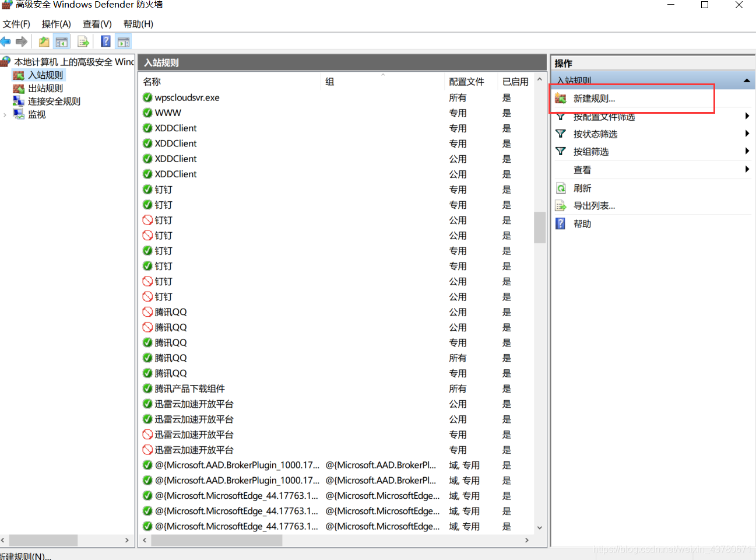Click the green check icon for 腾讯产品下载组件
Viewport: 756px width, 560px height.
pyautogui.click(x=147, y=387)
